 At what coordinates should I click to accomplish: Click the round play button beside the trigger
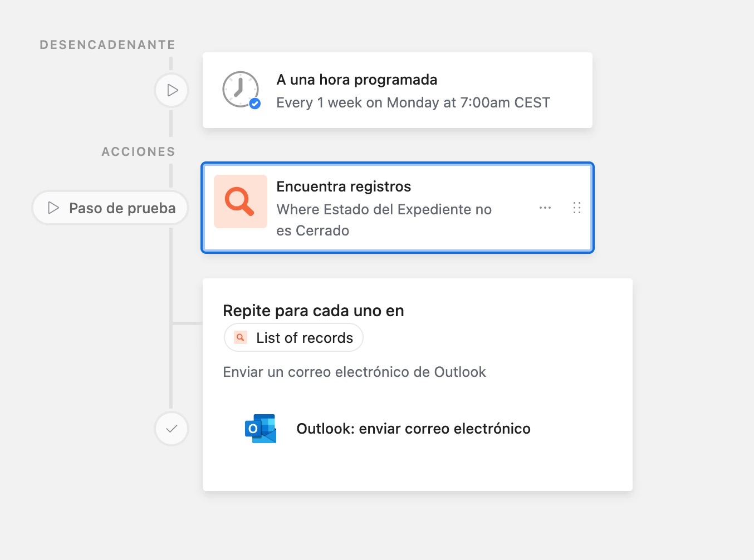[172, 90]
